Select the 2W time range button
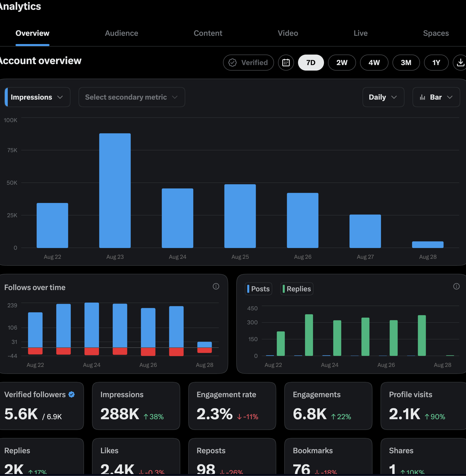The image size is (466, 476). [342, 63]
